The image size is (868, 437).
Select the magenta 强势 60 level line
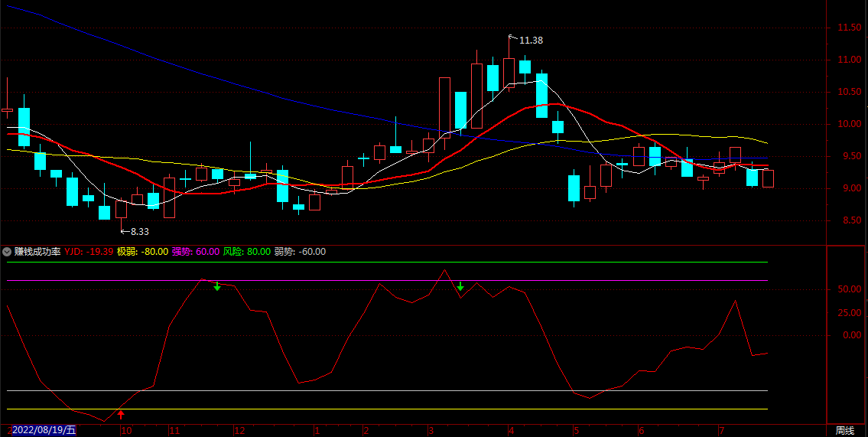[388, 281]
